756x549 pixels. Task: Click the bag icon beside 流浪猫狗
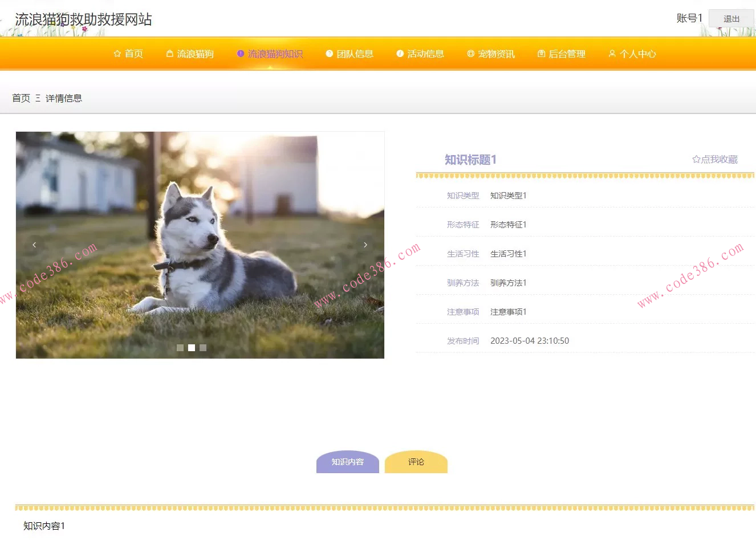tap(169, 54)
